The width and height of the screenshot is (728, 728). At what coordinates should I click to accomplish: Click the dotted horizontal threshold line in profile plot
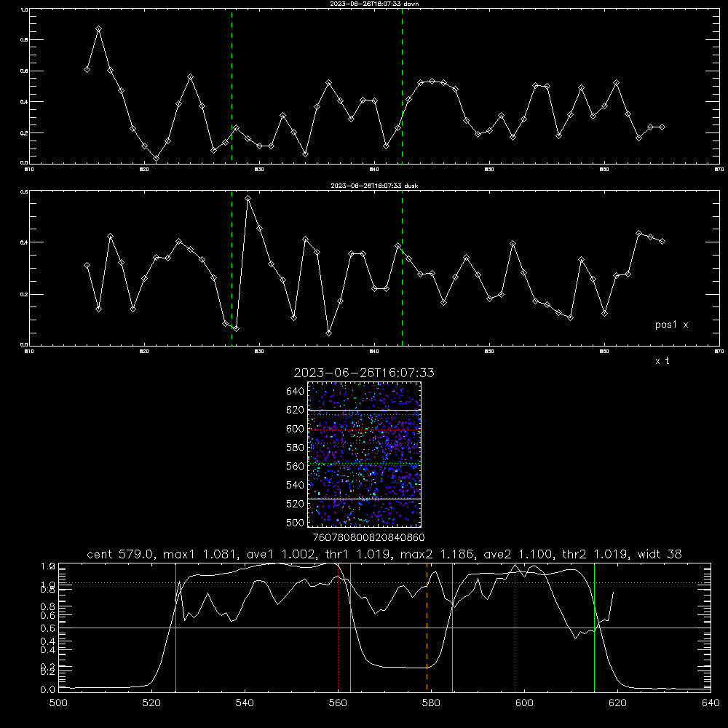(x=384, y=582)
